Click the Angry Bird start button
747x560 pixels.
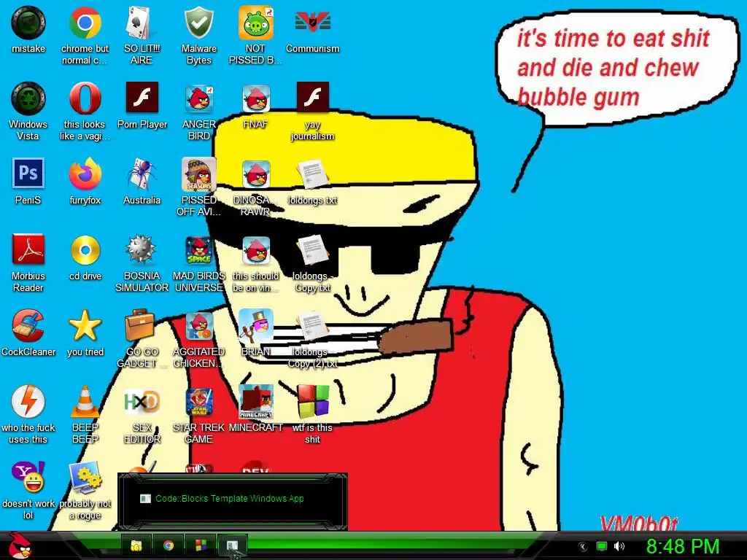[x=20, y=545]
